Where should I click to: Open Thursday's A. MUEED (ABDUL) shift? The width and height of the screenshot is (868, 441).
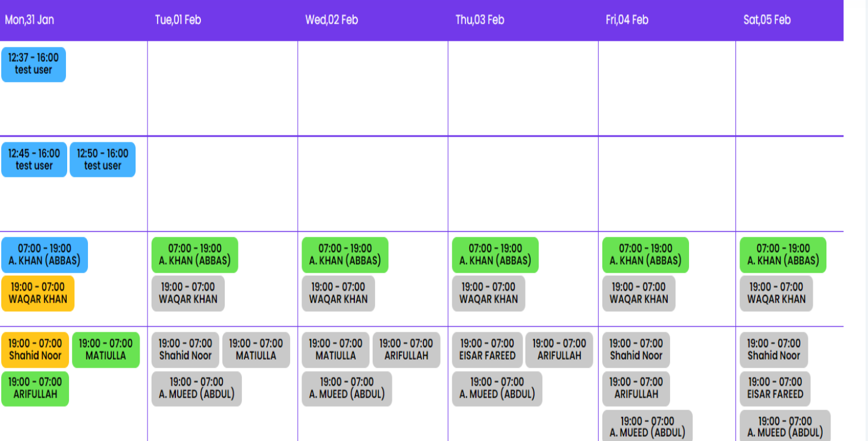click(497, 389)
